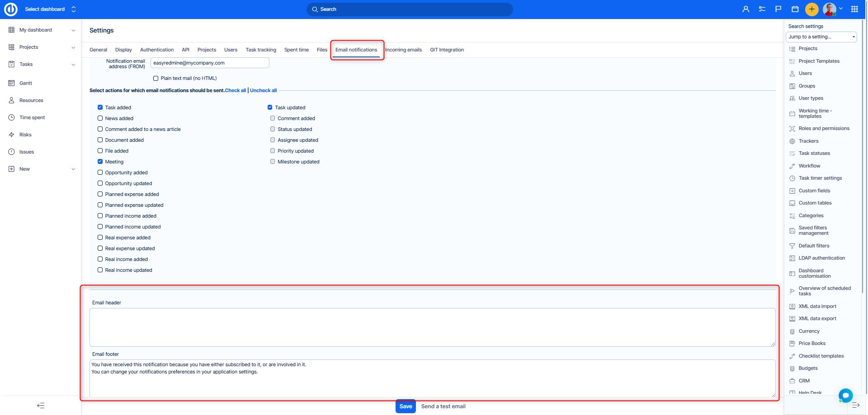Screen dimensions: 868x415
Task: Click into the Email header text area
Action: point(432,327)
